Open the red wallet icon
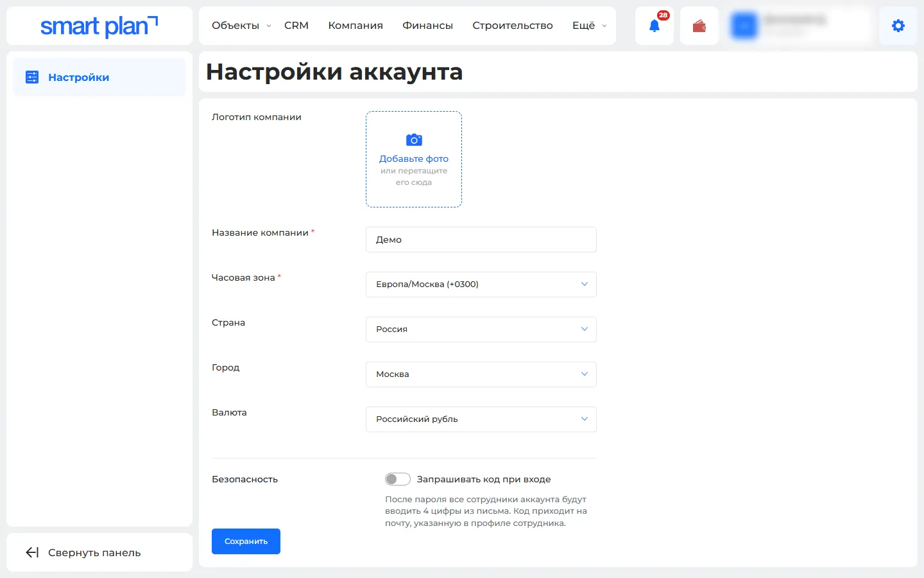924x578 pixels. pos(699,26)
